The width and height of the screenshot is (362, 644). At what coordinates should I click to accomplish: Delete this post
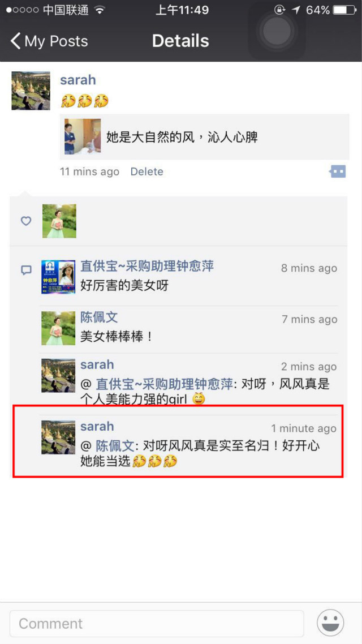[146, 171]
